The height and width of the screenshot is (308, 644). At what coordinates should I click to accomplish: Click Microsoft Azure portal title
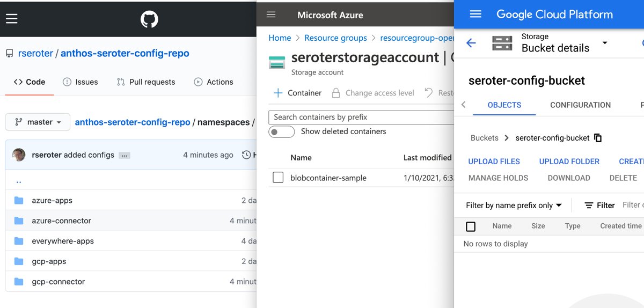click(330, 15)
